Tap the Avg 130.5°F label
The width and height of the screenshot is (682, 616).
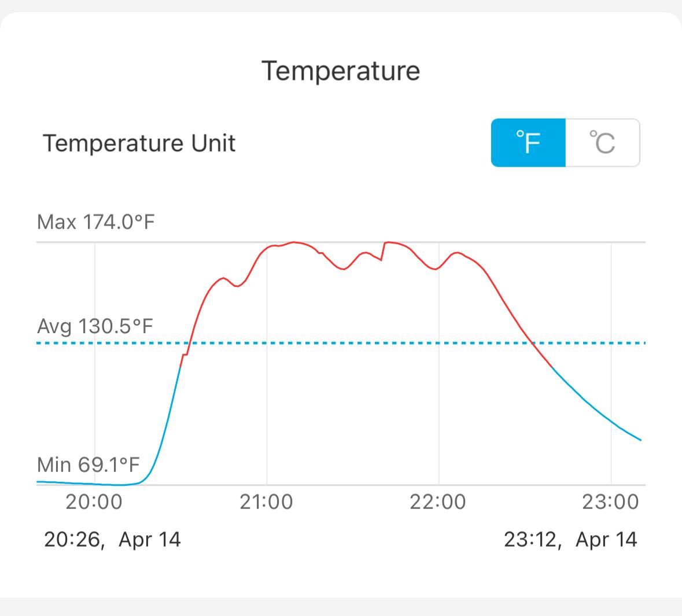point(95,327)
